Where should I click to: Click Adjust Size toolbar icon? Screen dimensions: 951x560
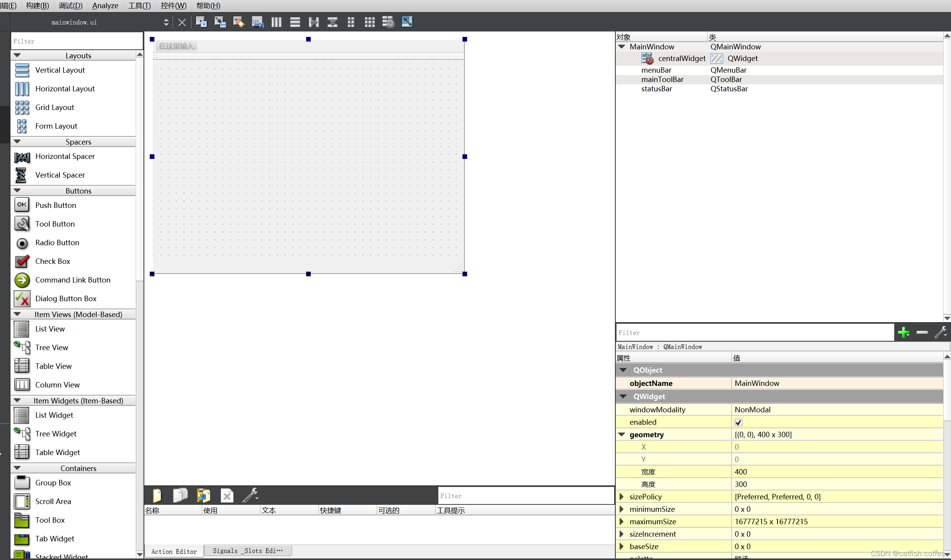tap(407, 22)
